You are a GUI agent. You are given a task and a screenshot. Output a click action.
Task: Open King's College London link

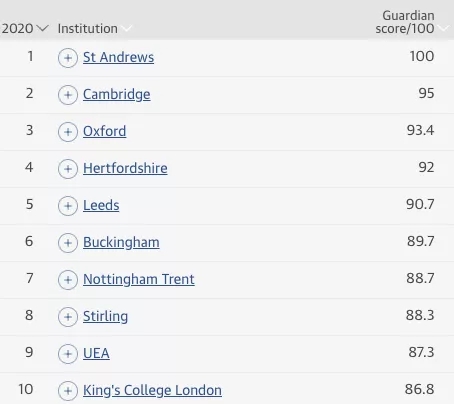click(x=152, y=390)
